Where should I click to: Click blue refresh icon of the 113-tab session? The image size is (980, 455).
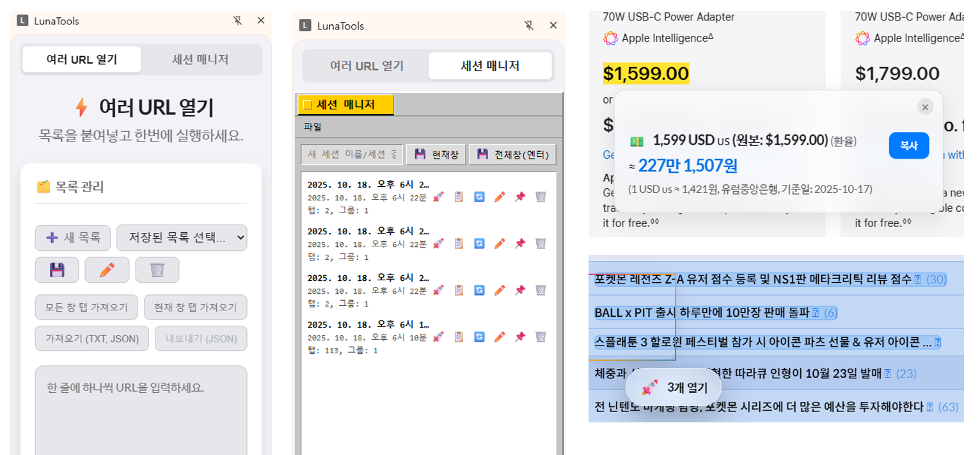(479, 337)
